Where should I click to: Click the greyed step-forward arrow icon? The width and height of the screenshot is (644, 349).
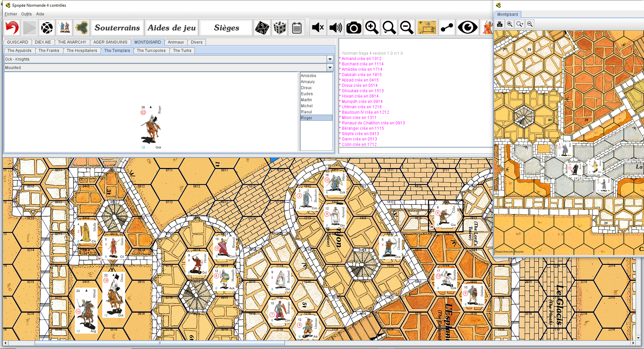(x=30, y=27)
